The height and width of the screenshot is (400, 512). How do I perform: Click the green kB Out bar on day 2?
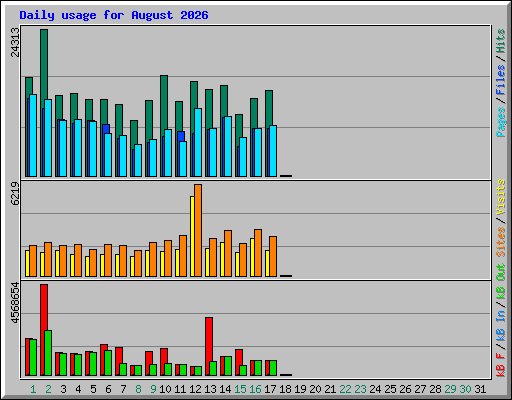coord(48,353)
